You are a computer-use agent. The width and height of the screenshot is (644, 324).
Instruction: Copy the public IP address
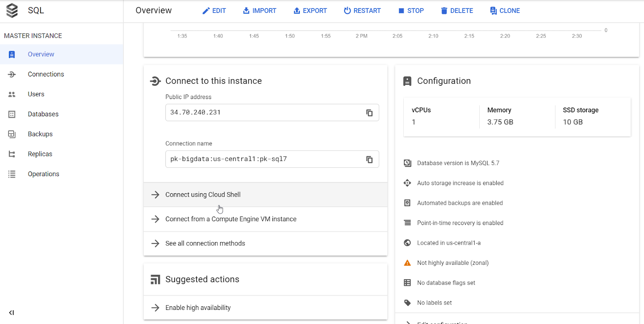tap(369, 113)
